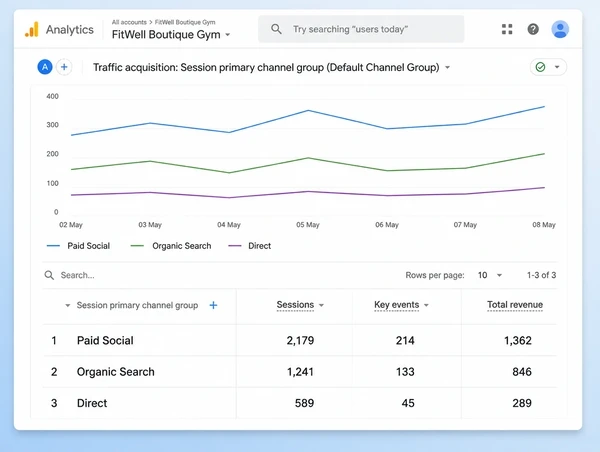
Task: Click the '1-3 of 3' pagination text
Action: tap(541, 275)
